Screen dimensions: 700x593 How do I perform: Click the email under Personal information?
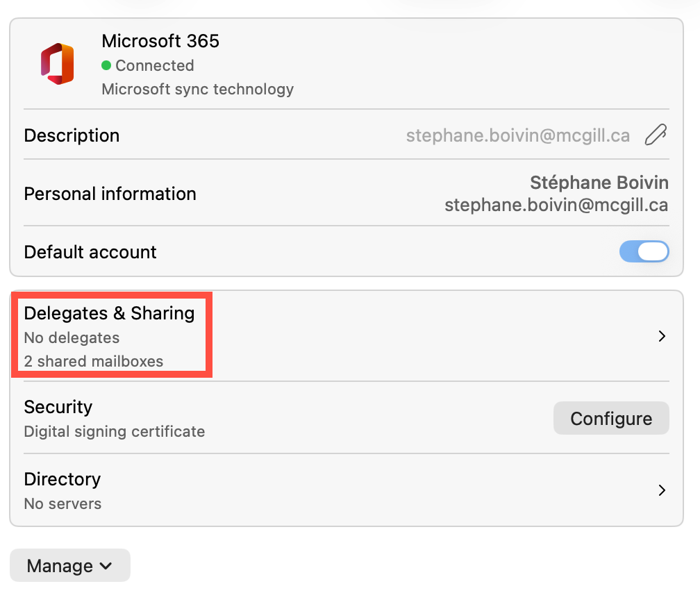coord(556,205)
